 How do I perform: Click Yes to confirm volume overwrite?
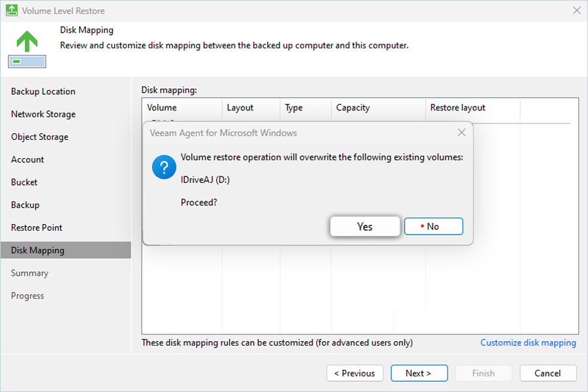pyautogui.click(x=365, y=227)
